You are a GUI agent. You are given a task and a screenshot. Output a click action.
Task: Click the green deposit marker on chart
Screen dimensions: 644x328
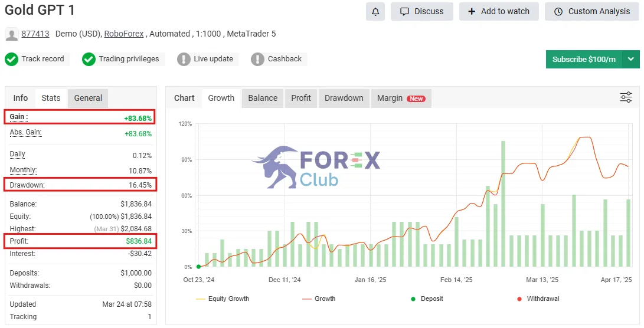(199, 267)
